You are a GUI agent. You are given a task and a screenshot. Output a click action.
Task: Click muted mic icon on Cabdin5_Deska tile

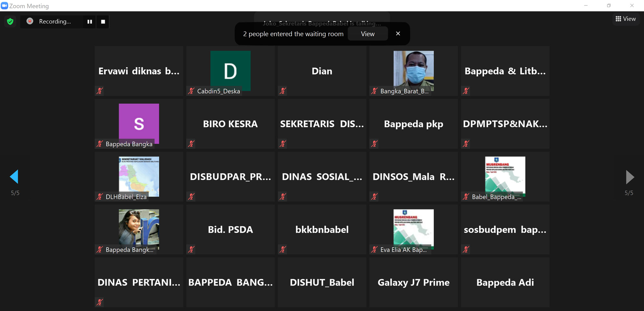191,91
